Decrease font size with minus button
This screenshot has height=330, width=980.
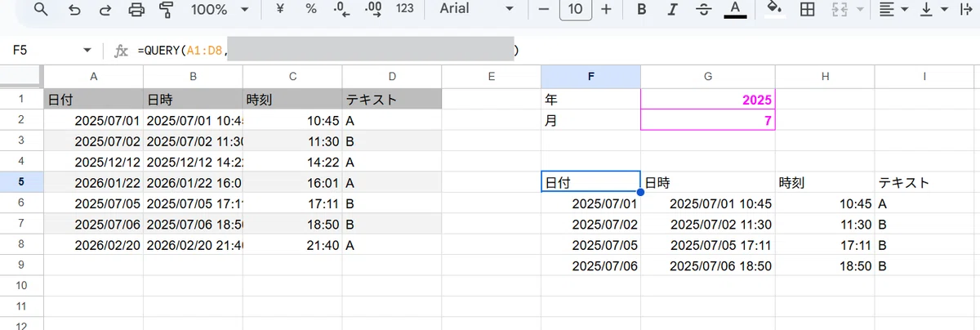[x=545, y=10]
